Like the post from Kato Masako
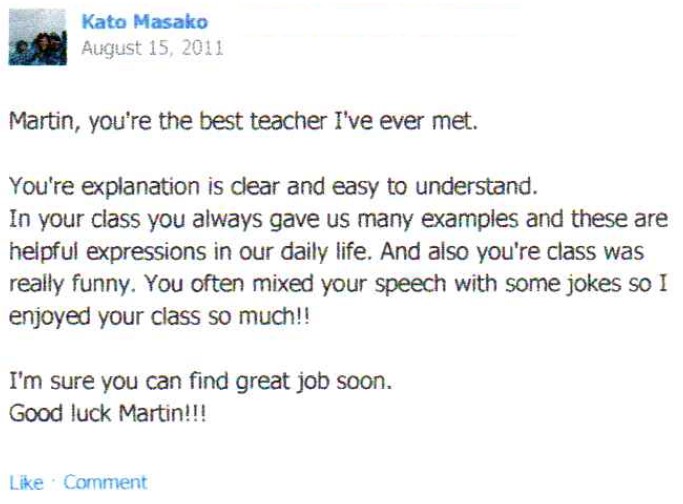 click(x=31, y=482)
